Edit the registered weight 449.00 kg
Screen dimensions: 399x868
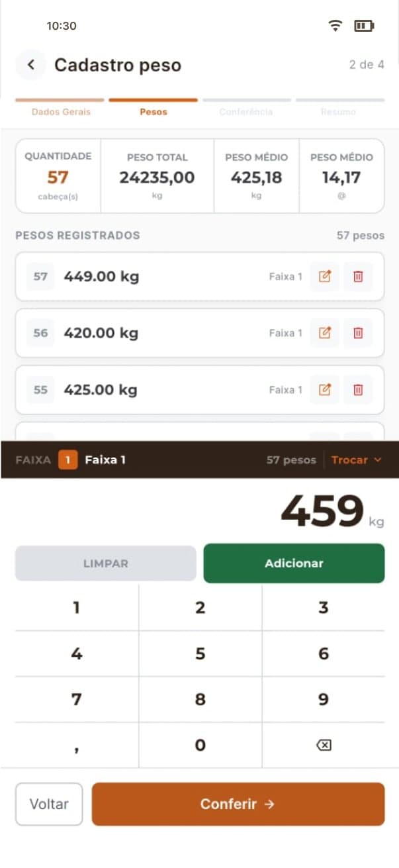(325, 277)
